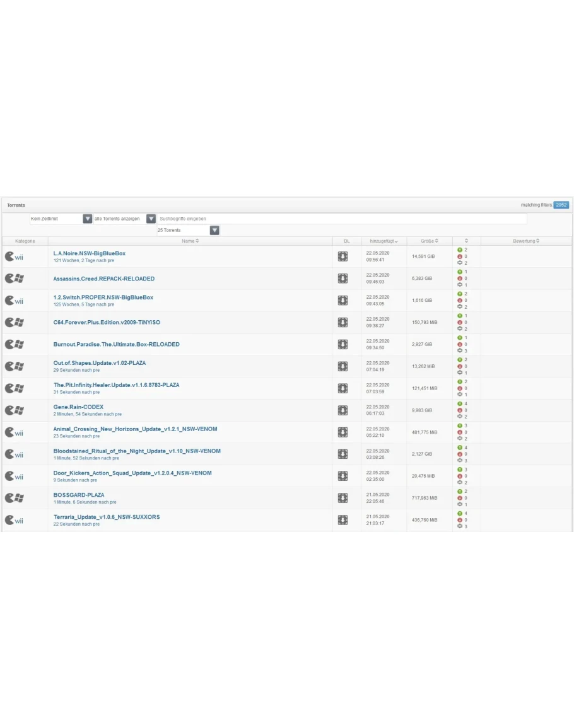
Task: Click the download icon for BOSSGARD-PLAZA
Action: pos(343,498)
